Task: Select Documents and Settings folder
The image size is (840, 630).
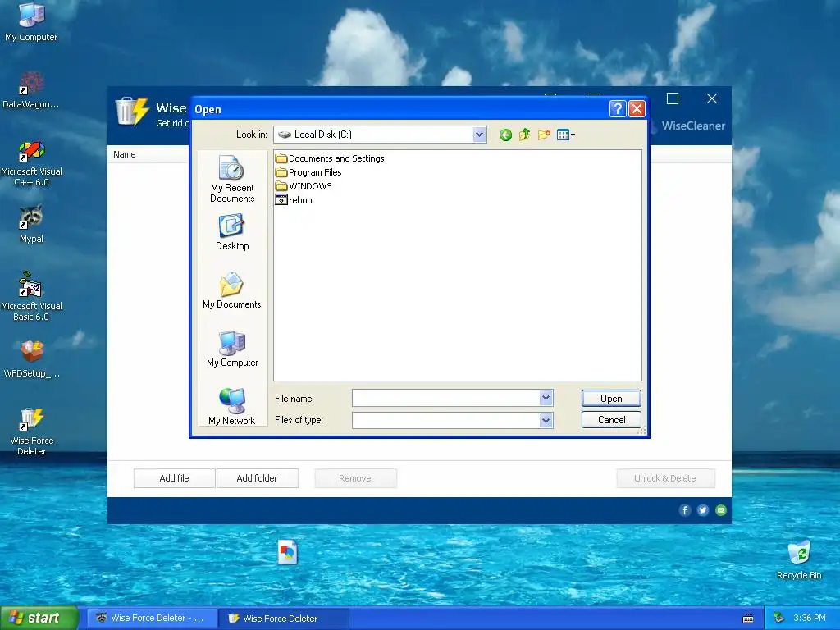Action: click(330, 158)
